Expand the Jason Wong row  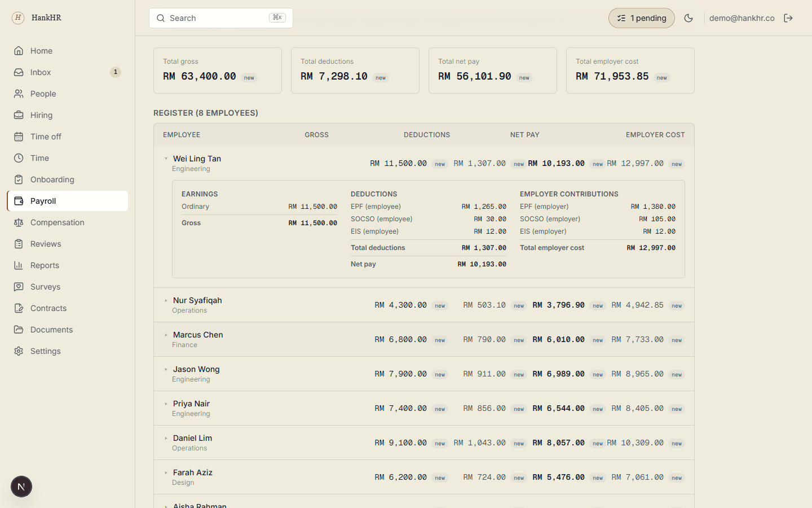pos(166,369)
